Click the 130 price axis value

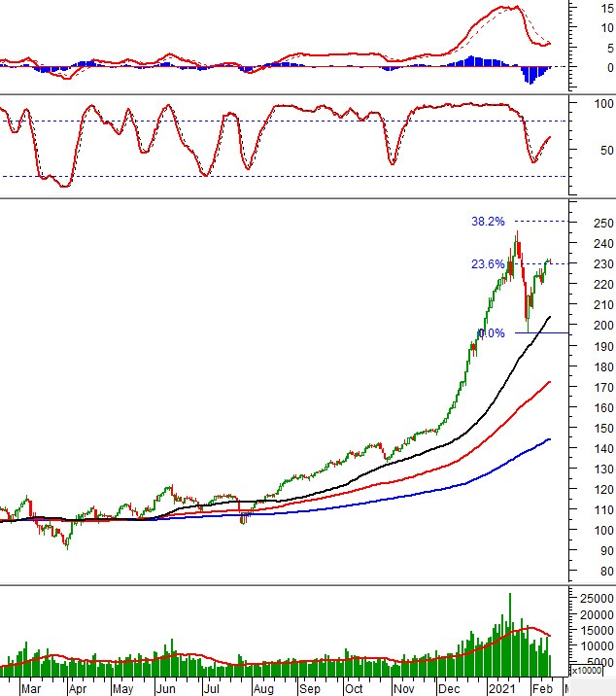603,469
